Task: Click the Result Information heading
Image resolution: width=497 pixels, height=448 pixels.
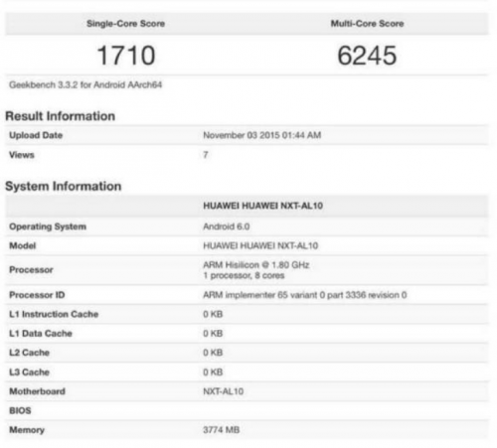Action: [x=60, y=116]
